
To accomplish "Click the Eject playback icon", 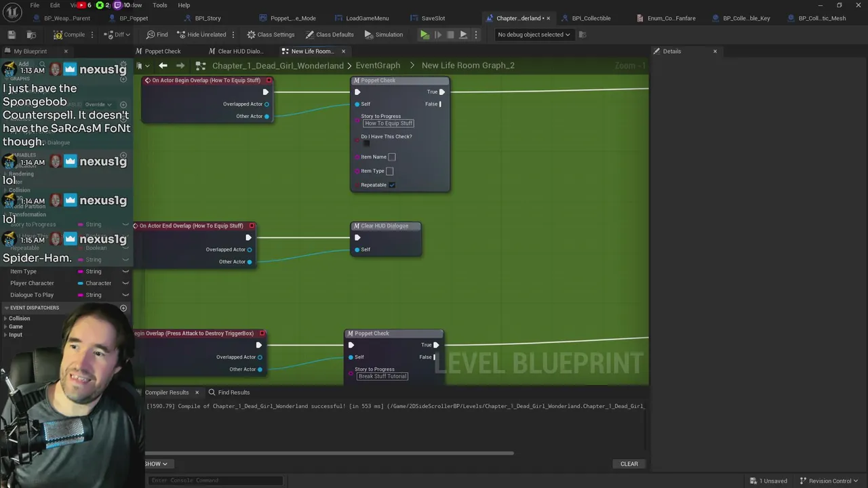I will pyautogui.click(x=463, y=35).
